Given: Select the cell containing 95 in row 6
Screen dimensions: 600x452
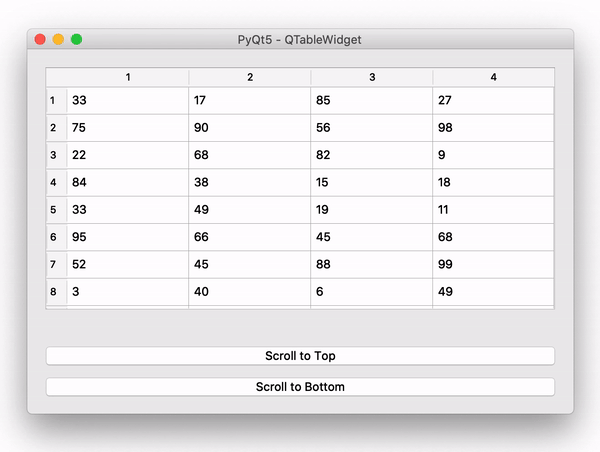Looking at the screenshot, I should point(128,237).
